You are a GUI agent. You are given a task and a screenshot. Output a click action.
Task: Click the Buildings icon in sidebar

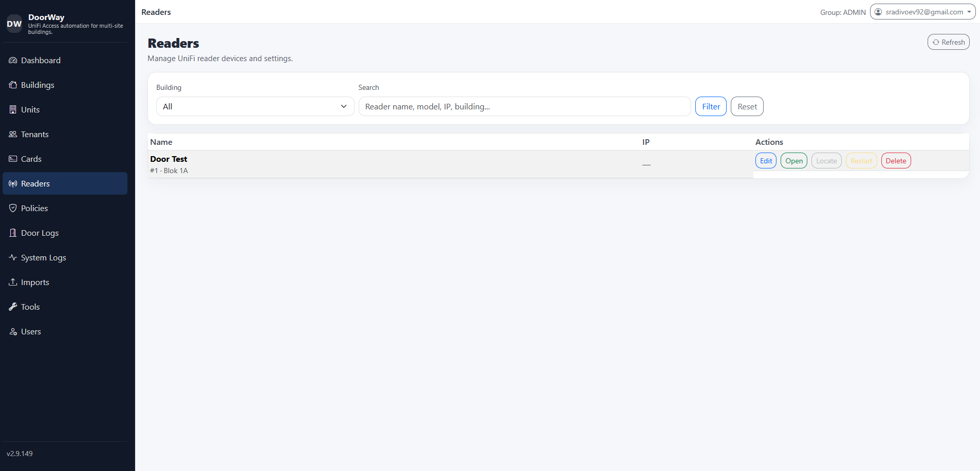(x=13, y=85)
